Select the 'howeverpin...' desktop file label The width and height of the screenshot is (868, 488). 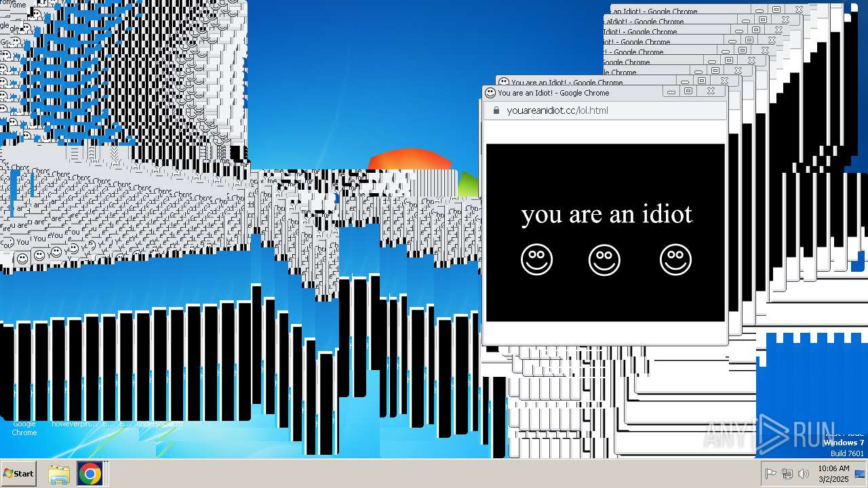coord(74,424)
